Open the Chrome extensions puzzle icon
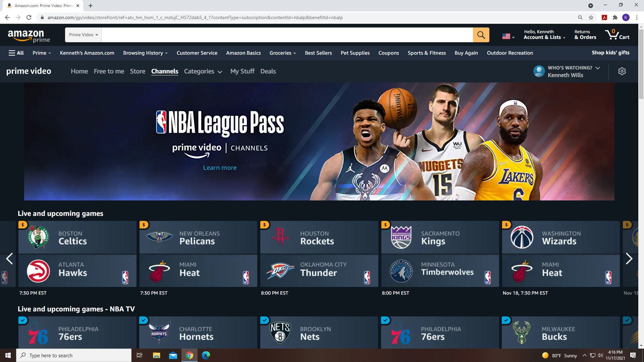644x362 pixels. click(x=615, y=17)
